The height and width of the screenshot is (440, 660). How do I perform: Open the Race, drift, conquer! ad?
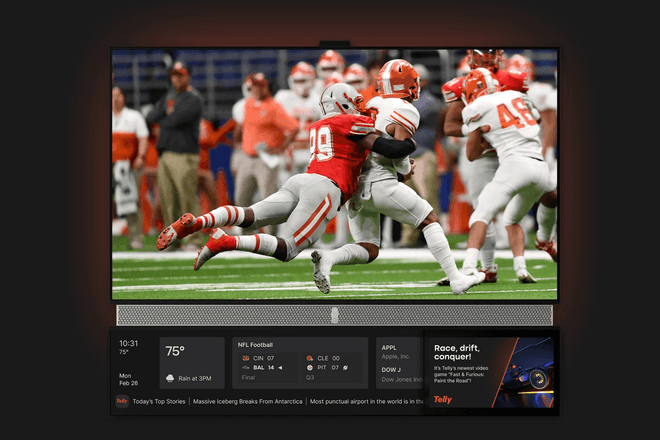(491, 371)
